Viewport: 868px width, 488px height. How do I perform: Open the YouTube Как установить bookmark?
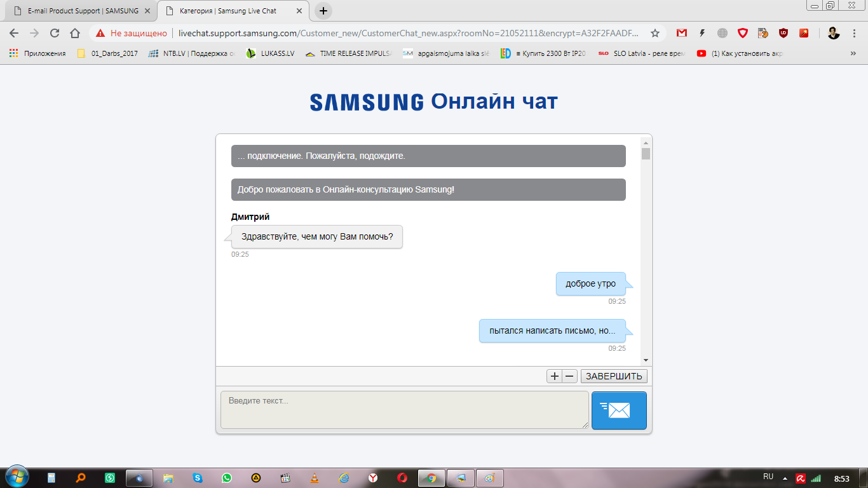pos(740,53)
